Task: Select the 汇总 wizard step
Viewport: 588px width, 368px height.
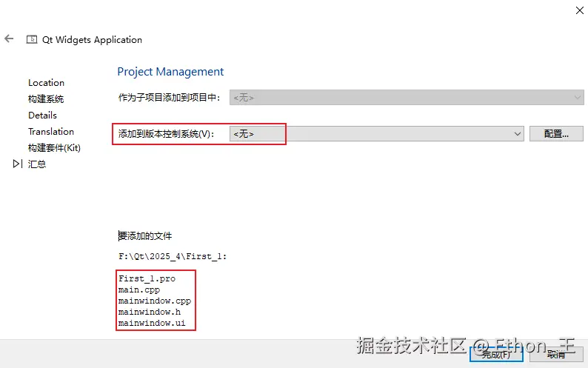Action: coord(37,164)
